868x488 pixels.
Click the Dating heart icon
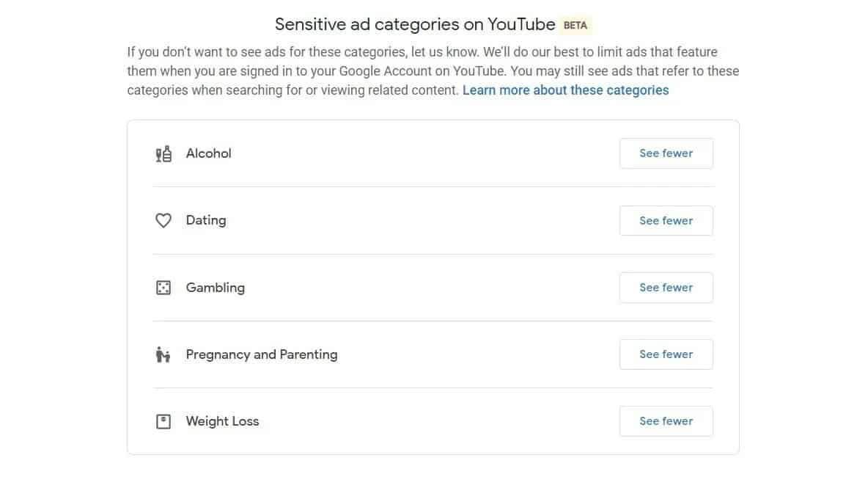click(163, 221)
